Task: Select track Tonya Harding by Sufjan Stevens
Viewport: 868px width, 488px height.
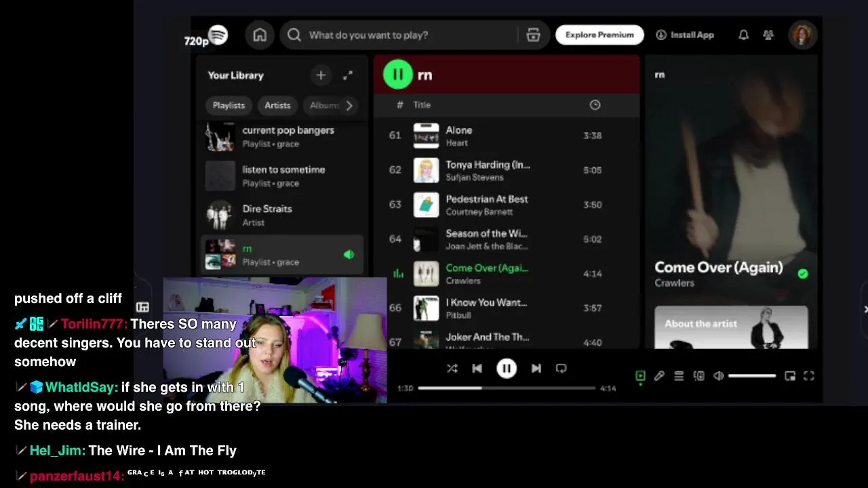Action: pyautogui.click(x=505, y=170)
